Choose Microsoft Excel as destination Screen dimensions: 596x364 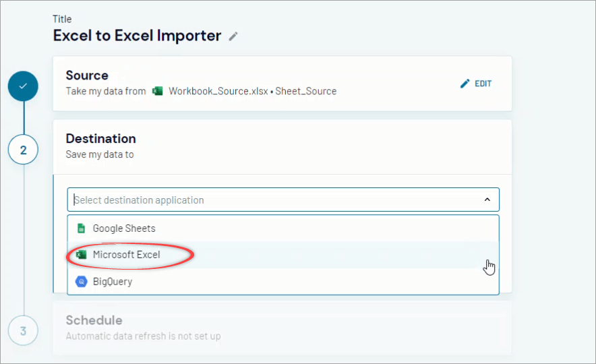(283, 255)
